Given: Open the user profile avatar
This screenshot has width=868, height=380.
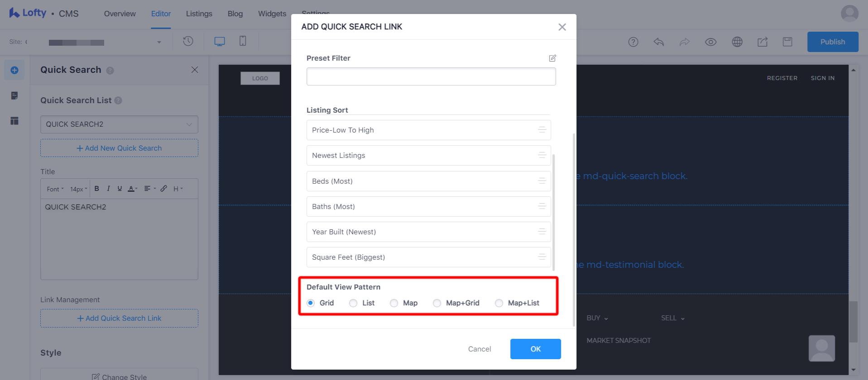Looking at the screenshot, I should [x=849, y=14].
